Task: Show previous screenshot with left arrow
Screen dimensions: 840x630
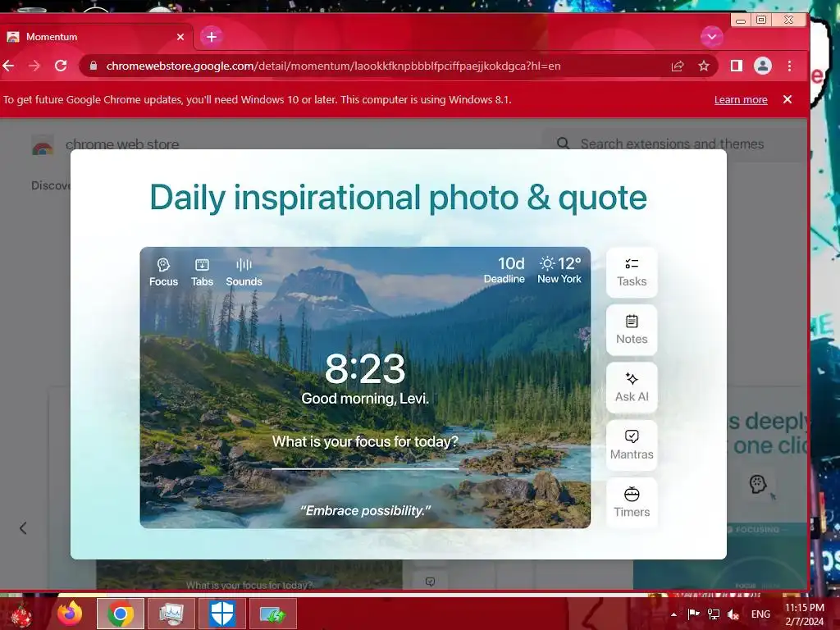Action: tap(23, 528)
